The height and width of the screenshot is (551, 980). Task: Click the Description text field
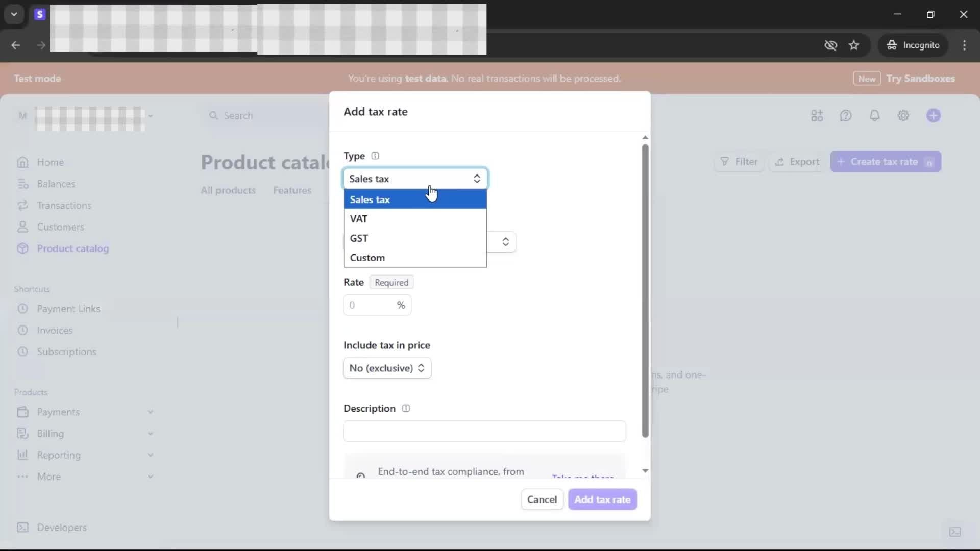[484, 431]
